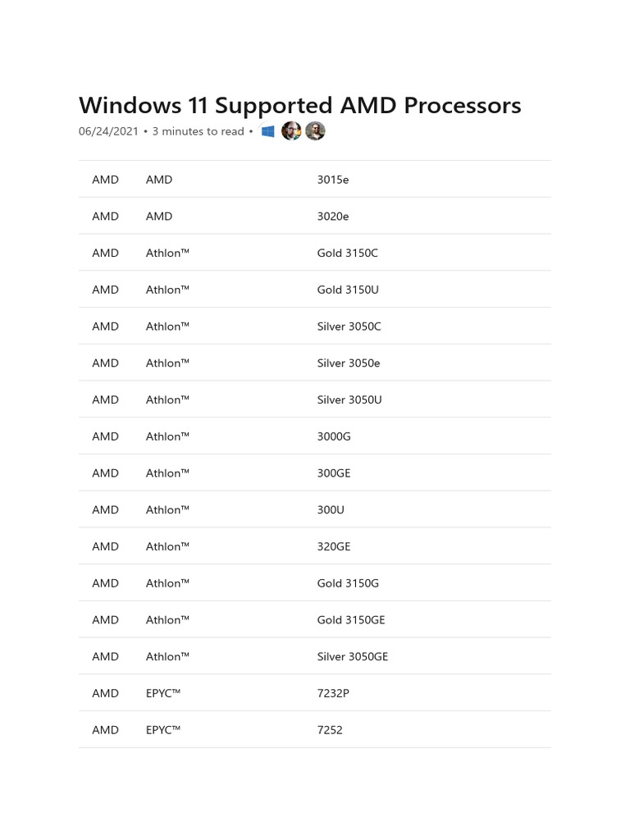Select the EPYC 7232P model cell

[x=333, y=693]
